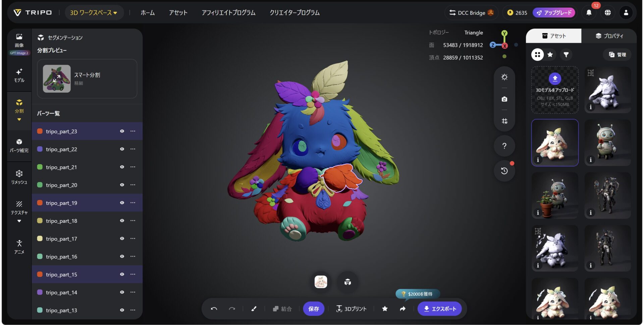Switch to the プロパティ panel tab
The height and width of the screenshot is (325, 644).
(609, 36)
